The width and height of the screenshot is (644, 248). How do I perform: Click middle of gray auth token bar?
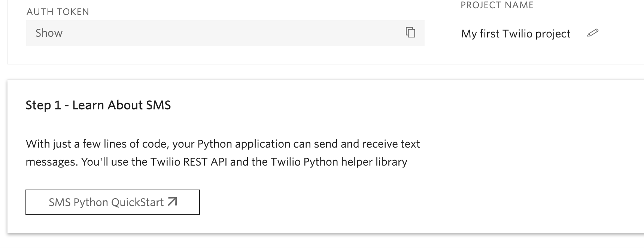pos(225,33)
